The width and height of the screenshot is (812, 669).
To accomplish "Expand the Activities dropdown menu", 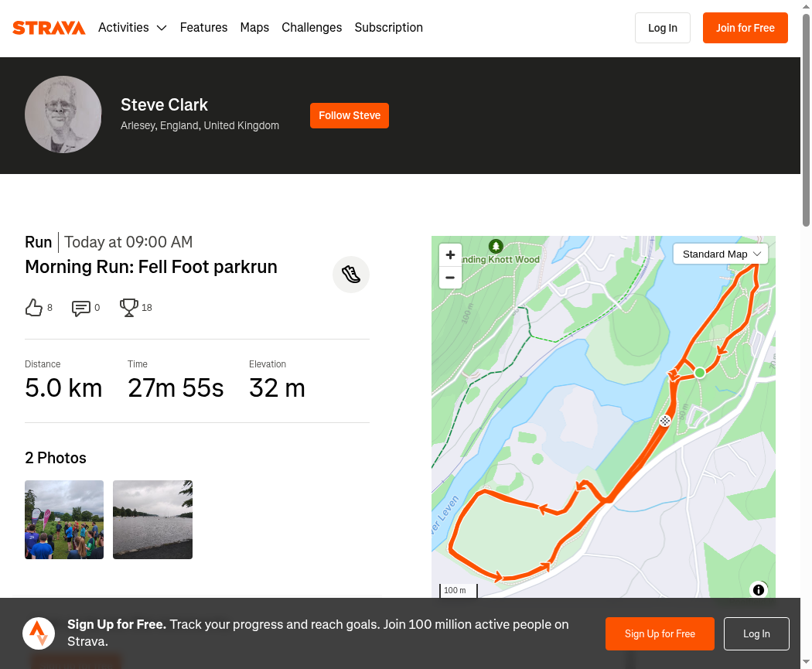I will point(132,27).
